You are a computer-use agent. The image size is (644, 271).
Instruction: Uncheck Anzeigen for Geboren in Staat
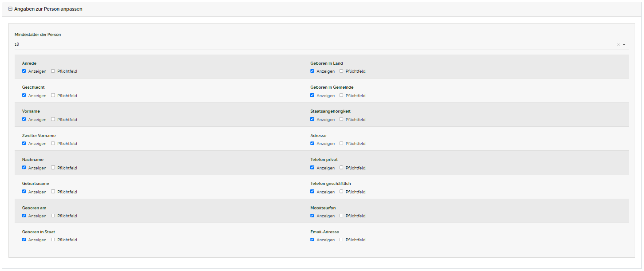24,240
